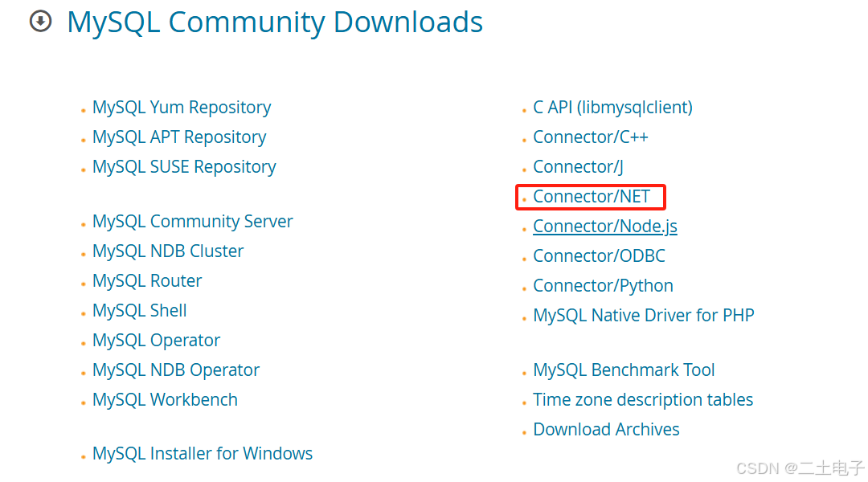Open the MySQL Shell download page
The height and width of the screenshot is (482, 868).
point(140,311)
